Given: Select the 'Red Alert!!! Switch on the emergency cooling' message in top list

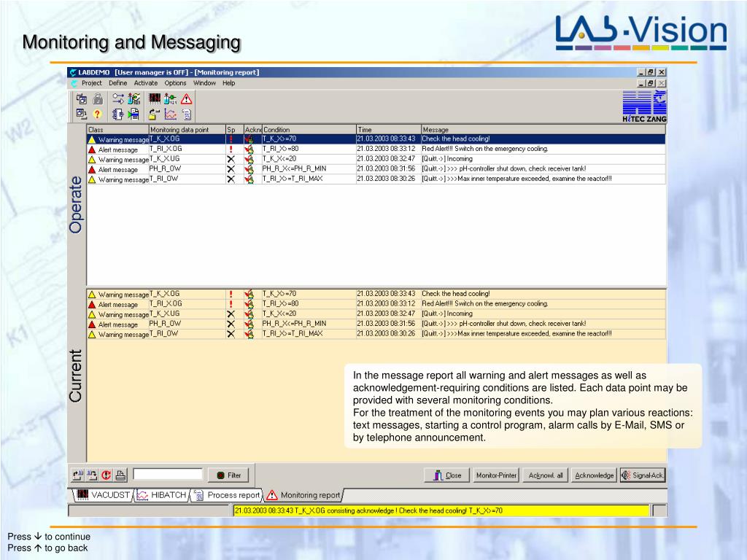Looking at the screenshot, I should tap(485, 149).
